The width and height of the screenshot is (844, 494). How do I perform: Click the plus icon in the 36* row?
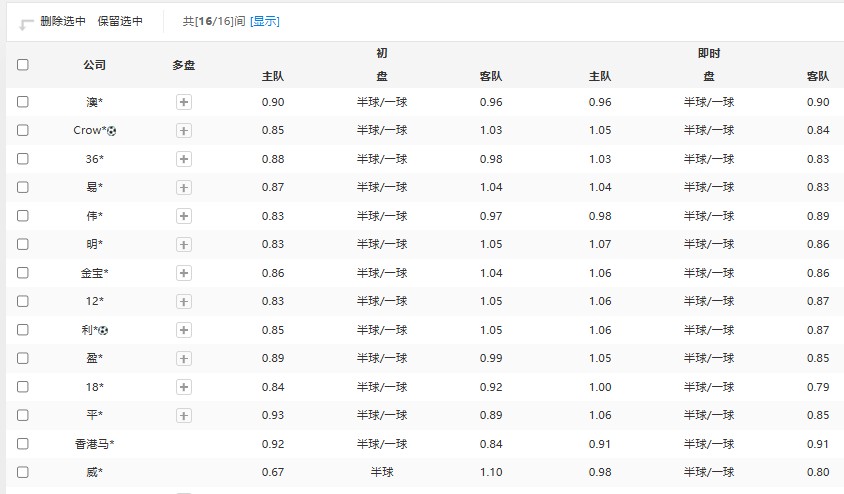pyautogui.click(x=184, y=159)
